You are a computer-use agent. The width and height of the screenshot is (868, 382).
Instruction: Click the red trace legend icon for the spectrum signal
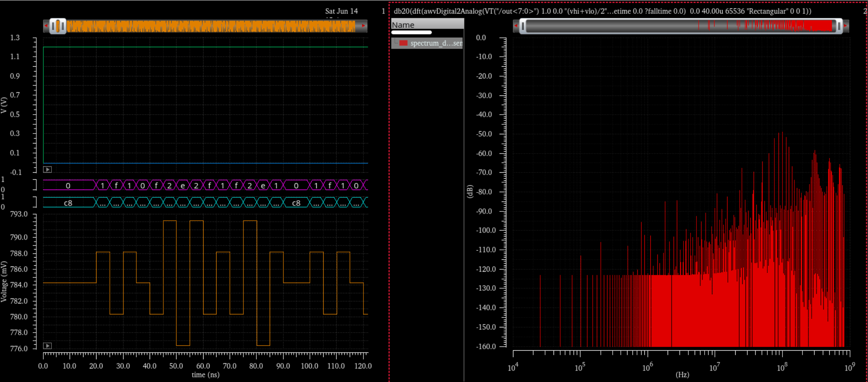[x=404, y=43]
